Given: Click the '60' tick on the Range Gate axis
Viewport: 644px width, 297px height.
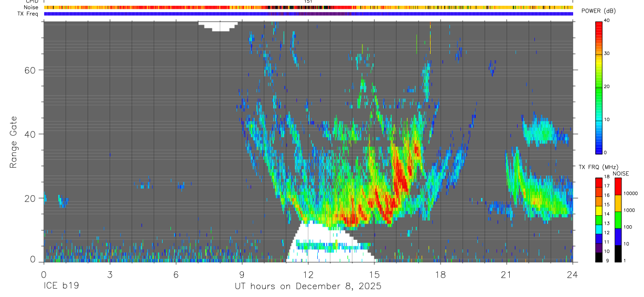Looking at the screenshot, I should click(29, 70).
